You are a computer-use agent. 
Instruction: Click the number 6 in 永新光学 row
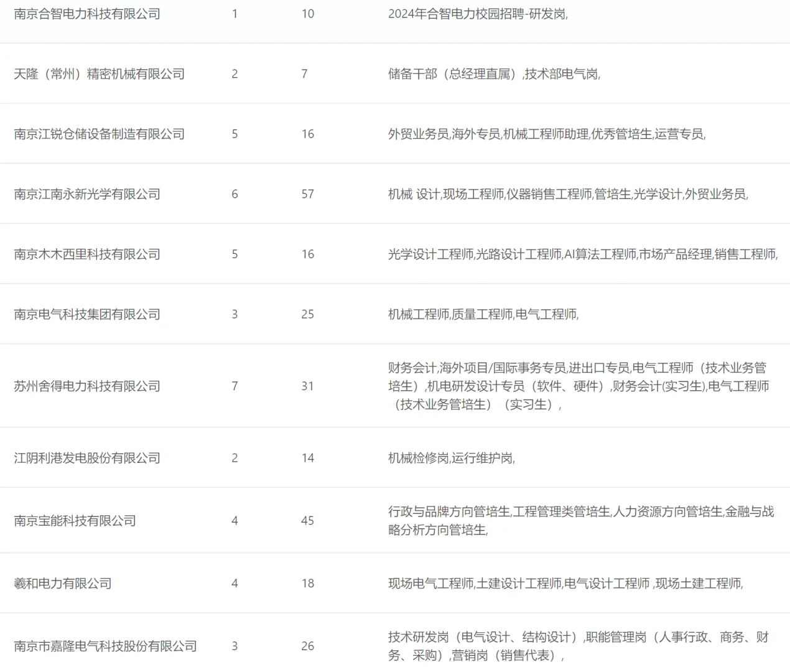235,194
